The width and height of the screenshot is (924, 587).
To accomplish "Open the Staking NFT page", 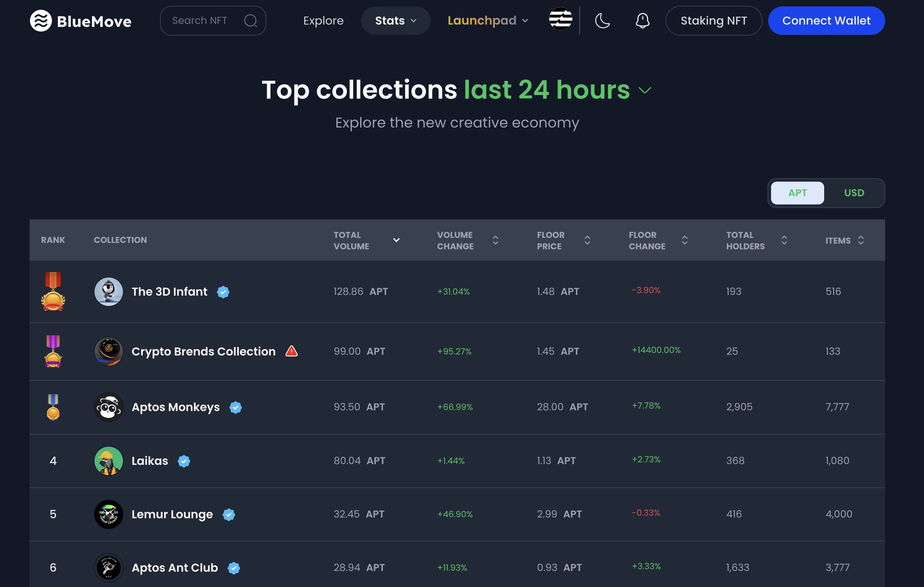I will coord(713,21).
